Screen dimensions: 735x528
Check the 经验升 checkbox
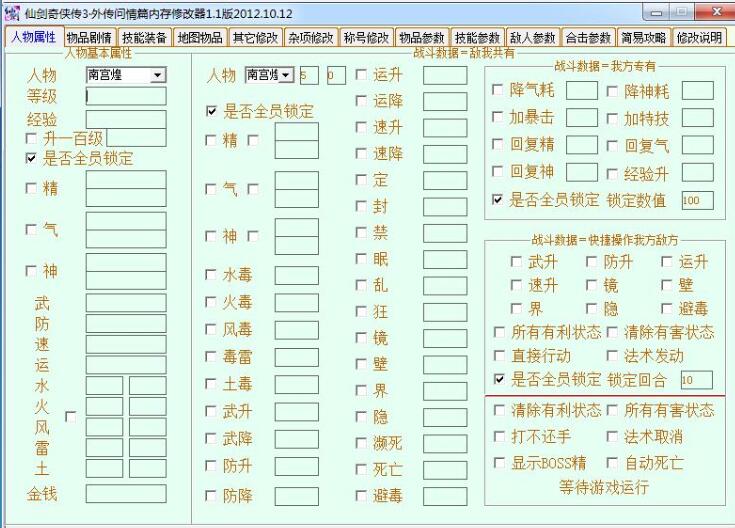(612, 174)
